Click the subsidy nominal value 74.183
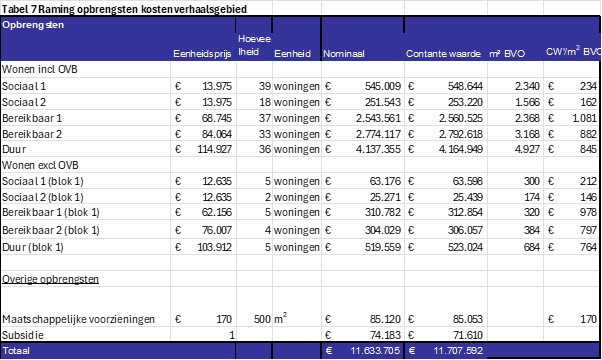This screenshot has height=360, width=602. pos(385,335)
